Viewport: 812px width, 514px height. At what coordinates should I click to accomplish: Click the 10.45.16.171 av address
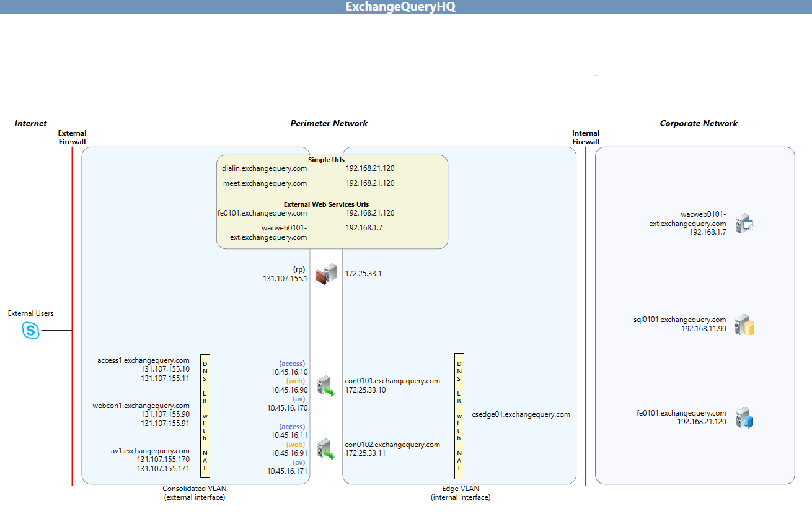[x=287, y=471]
